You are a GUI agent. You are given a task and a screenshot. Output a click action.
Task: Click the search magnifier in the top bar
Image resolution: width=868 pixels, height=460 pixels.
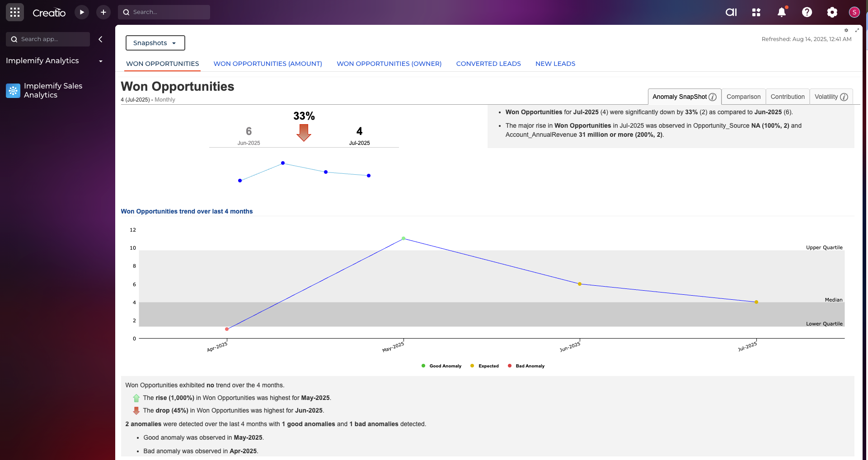tap(127, 12)
